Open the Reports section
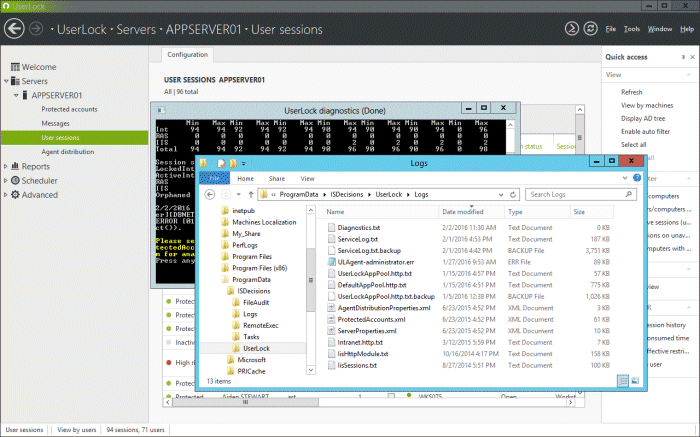This screenshot has height=437, width=700. click(x=36, y=166)
